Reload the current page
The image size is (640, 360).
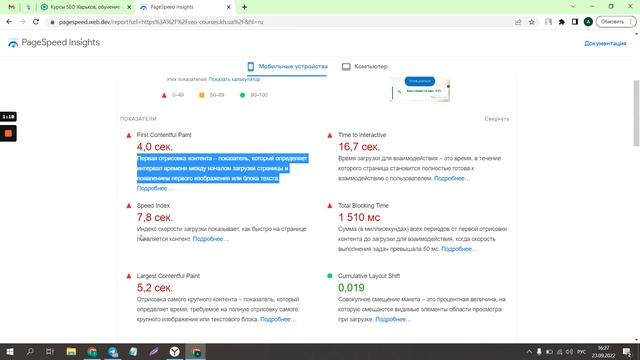(x=36, y=22)
